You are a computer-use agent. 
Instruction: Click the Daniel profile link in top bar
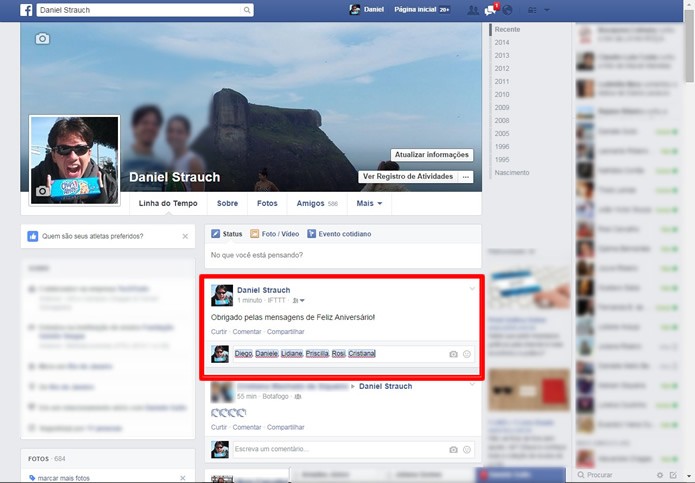tap(367, 9)
